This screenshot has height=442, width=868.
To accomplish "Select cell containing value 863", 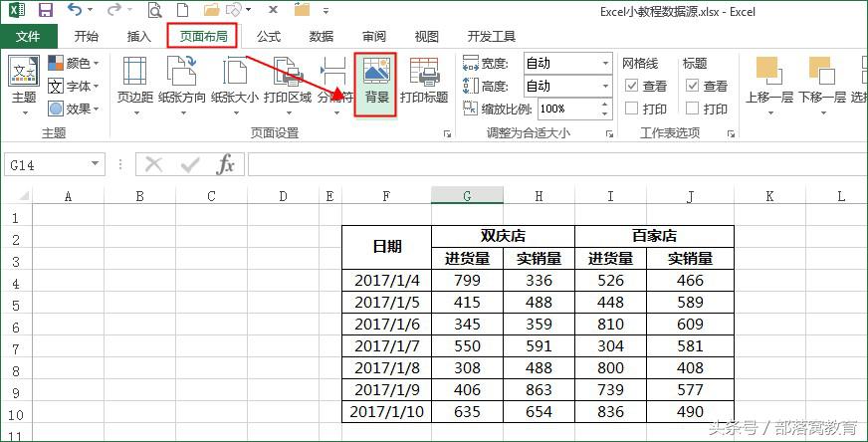I will click(540, 390).
